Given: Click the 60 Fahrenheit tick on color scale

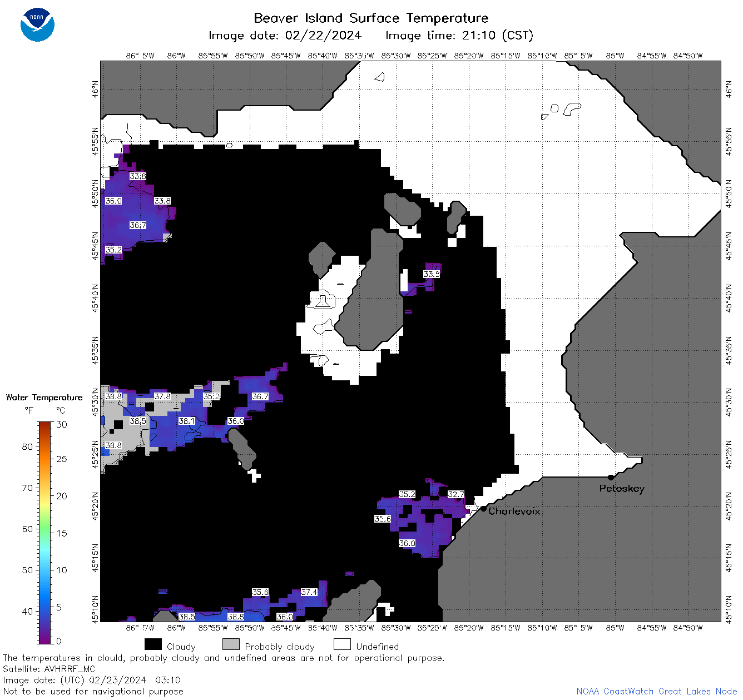Looking at the screenshot, I should pyautogui.click(x=27, y=529).
